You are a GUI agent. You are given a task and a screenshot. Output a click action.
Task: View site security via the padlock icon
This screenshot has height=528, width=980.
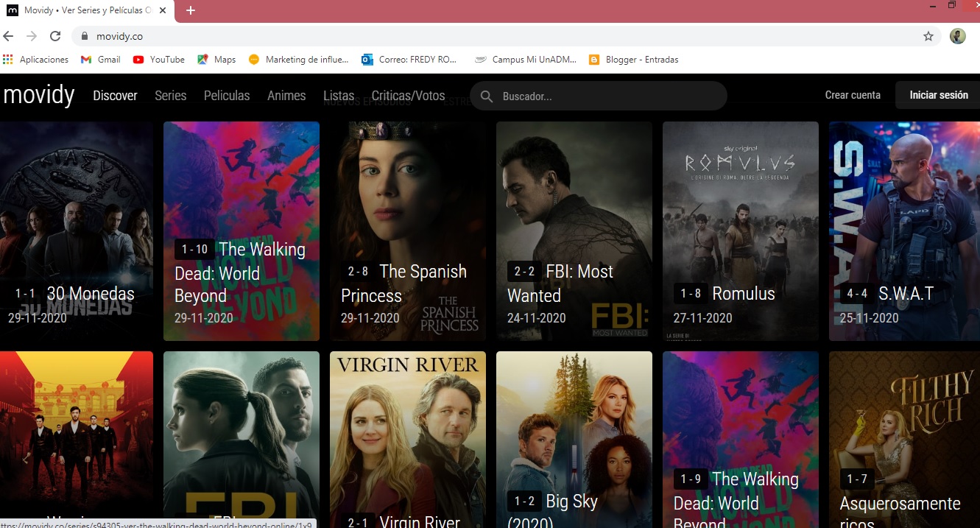point(85,35)
